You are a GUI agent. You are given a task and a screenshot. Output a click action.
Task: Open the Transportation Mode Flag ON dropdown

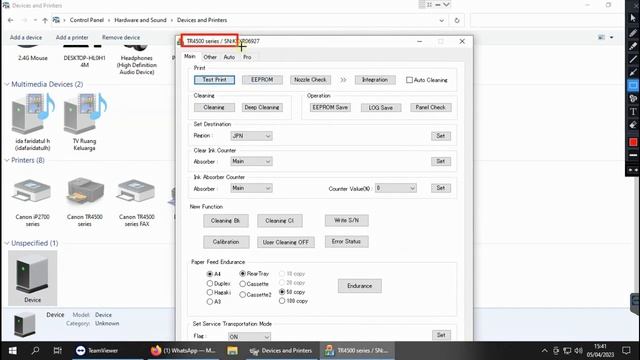click(249, 337)
